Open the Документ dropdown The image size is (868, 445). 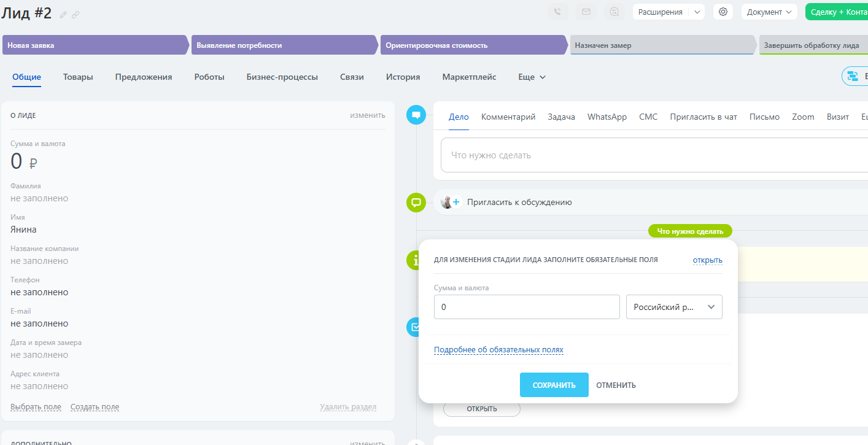pyautogui.click(x=769, y=12)
